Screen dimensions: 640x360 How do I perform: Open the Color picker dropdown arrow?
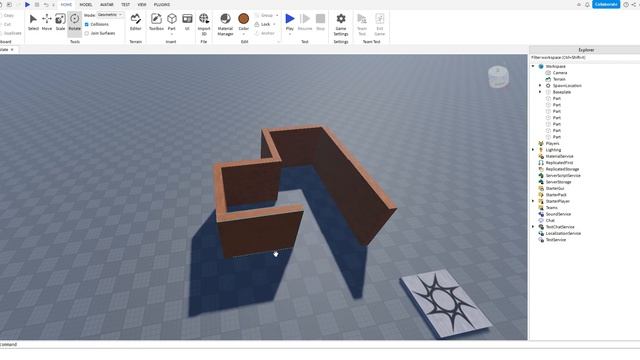click(x=244, y=34)
